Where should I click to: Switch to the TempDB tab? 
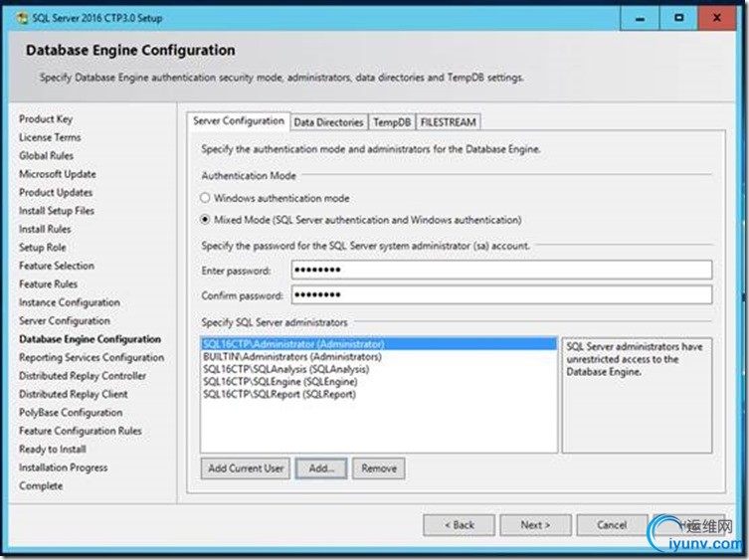click(392, 122)
